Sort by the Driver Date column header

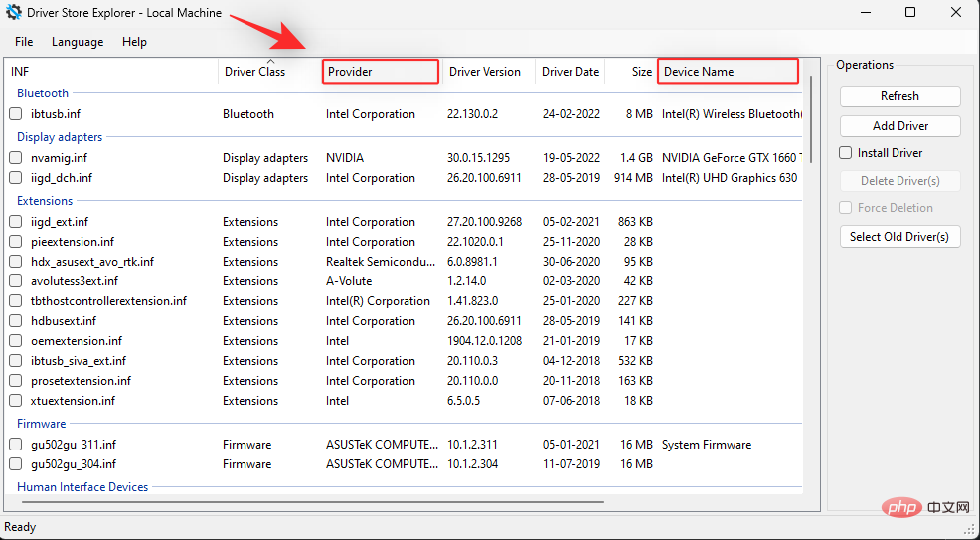570,72
